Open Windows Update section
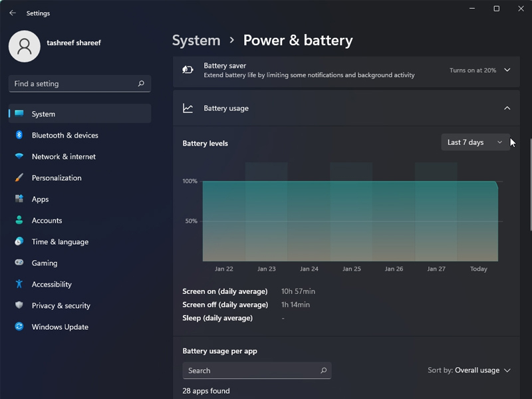 tap(80, 327)
